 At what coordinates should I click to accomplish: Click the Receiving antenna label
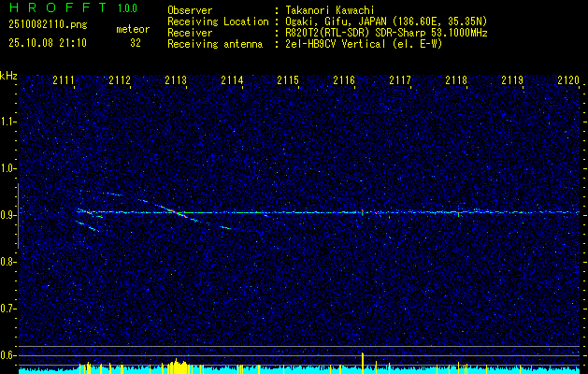pos(215,44)
